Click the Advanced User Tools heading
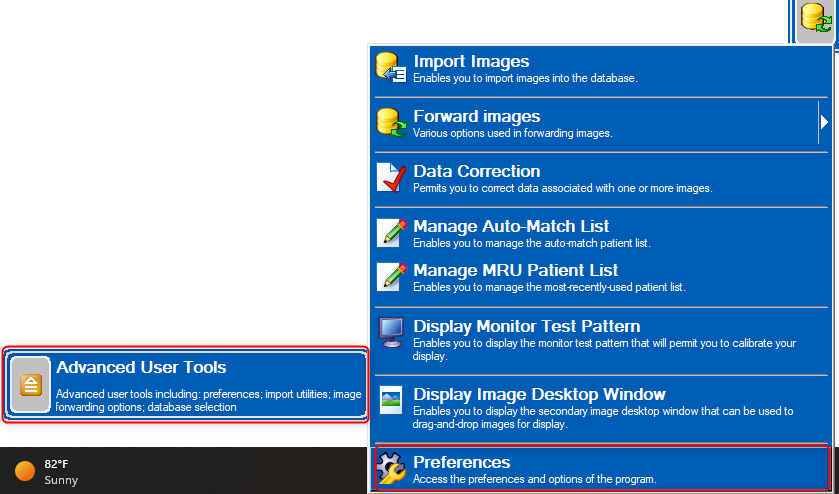 click(x=141, y=367)
